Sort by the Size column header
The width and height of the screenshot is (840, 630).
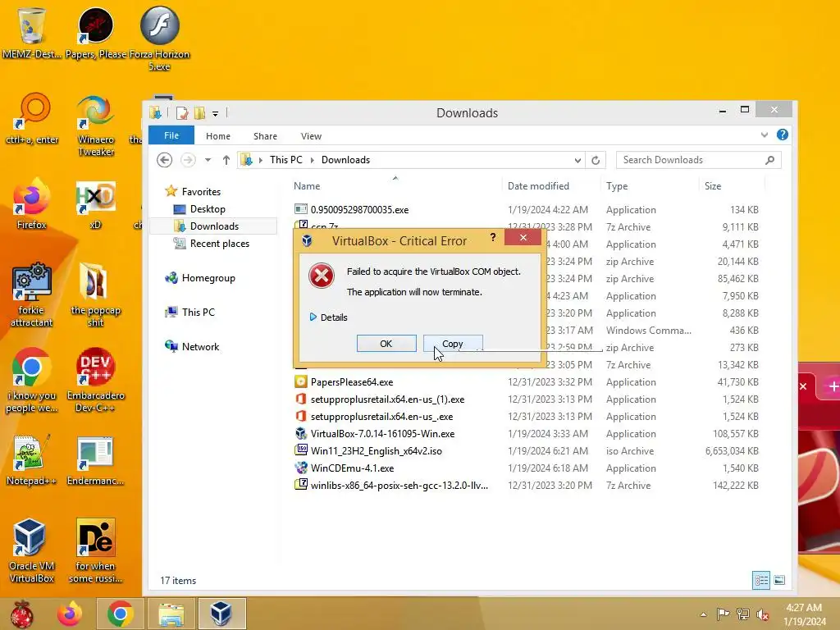[713, 186]
